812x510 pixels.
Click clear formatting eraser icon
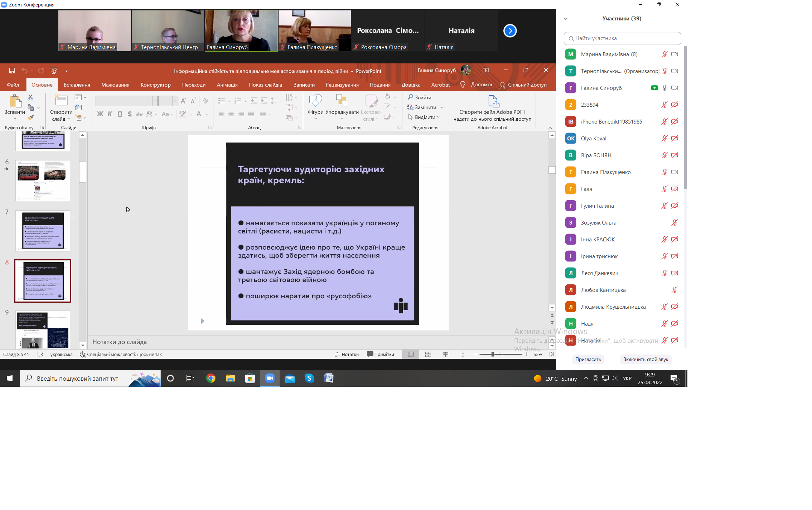point(206,101)
